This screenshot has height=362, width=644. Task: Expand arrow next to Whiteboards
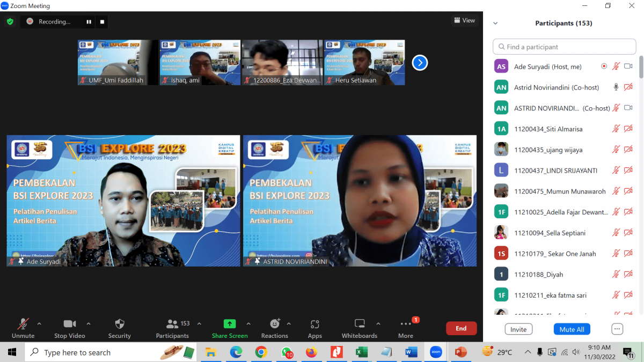point(378,324)
